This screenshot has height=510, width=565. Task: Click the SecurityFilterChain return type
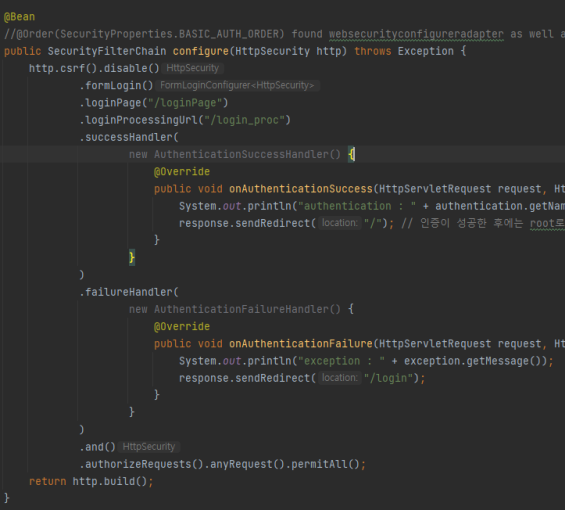107,51
